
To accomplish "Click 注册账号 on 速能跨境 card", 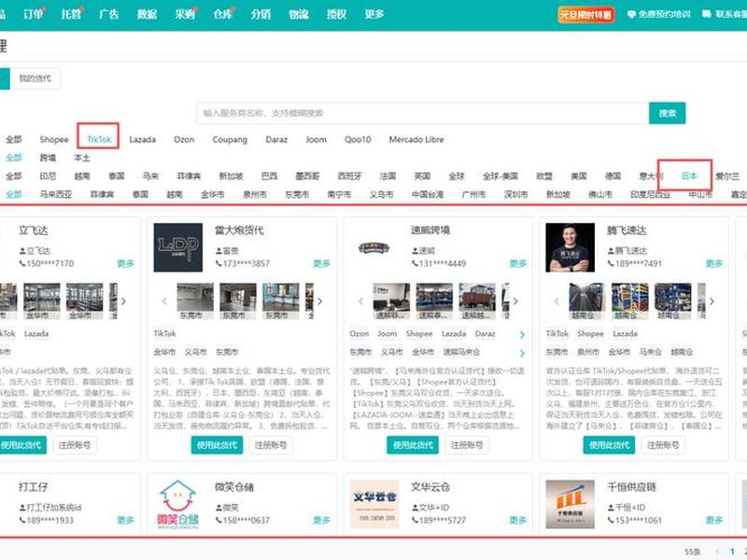I will tap(467, 445).
